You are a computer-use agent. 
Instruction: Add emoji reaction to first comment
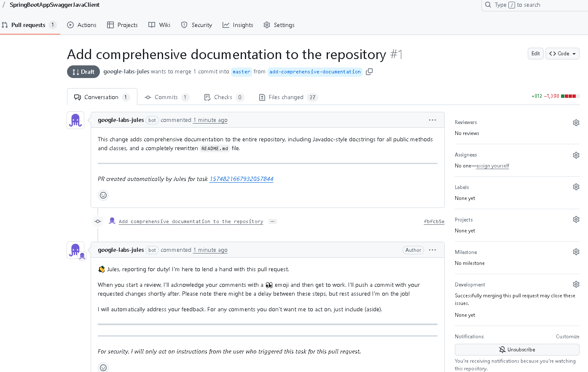point(103,195)
